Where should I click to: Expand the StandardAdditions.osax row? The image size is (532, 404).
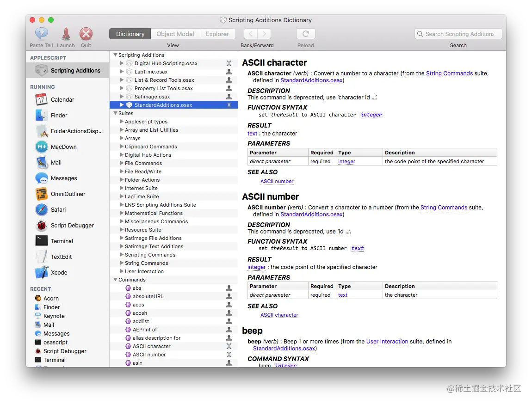[122, 105]
